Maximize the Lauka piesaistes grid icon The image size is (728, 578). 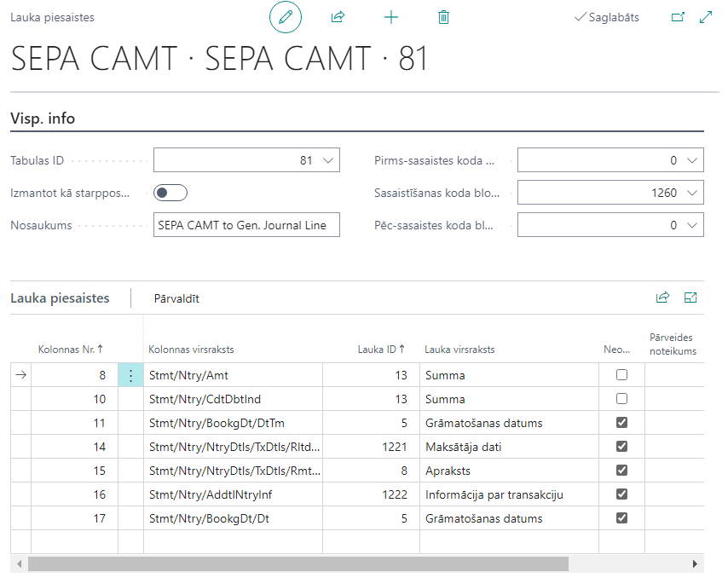click(690, 298)
